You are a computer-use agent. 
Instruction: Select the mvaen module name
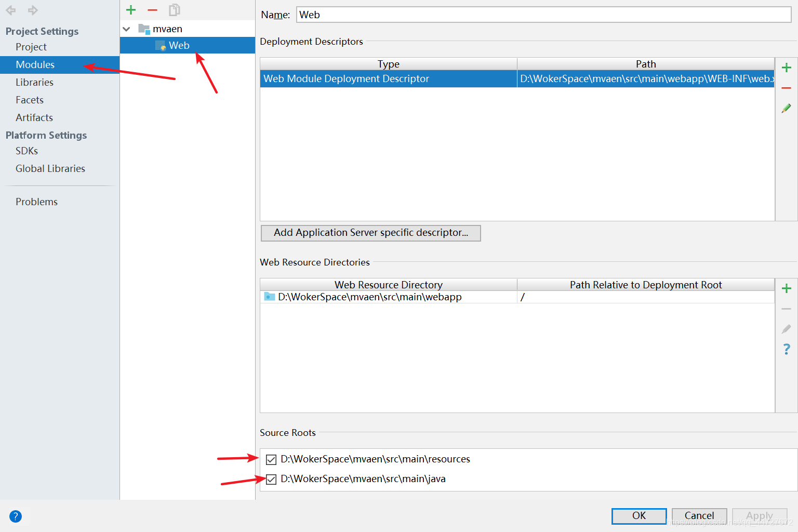(x=167, y=29)
